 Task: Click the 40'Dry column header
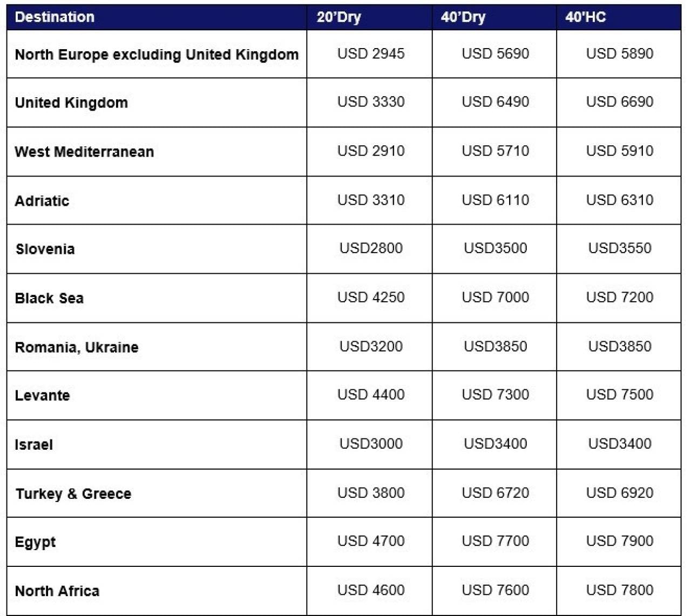click(494, 17)
